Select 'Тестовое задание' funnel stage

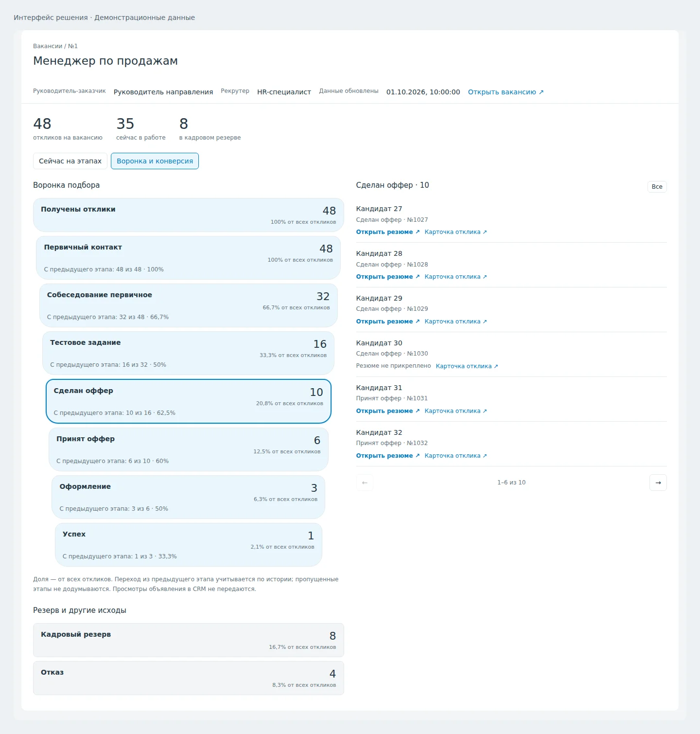click(x=189, y=353)
